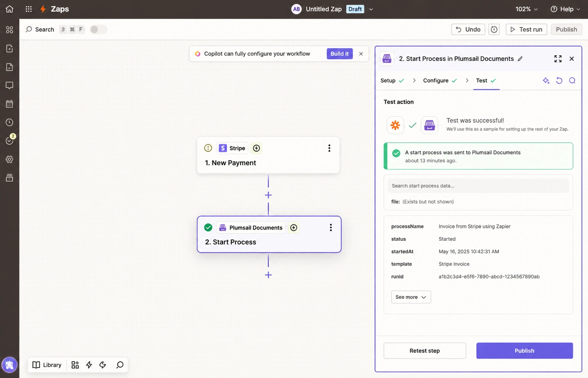Click the AI assistant avatar bottom-left
Image resolution: width=588 pixels, height=378 pixels.
9,365
